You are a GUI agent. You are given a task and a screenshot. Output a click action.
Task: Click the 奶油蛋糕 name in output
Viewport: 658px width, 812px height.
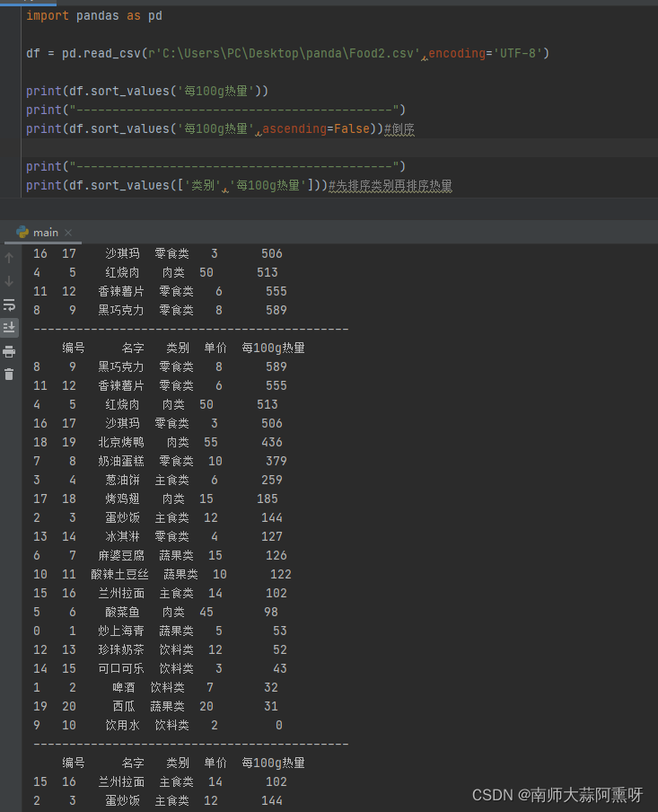(x=121, y=461)
